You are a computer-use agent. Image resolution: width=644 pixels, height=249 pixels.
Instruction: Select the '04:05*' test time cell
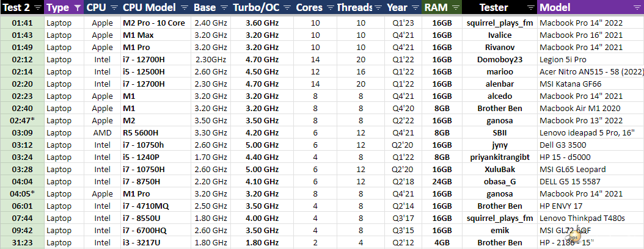[x=22, y=193]
